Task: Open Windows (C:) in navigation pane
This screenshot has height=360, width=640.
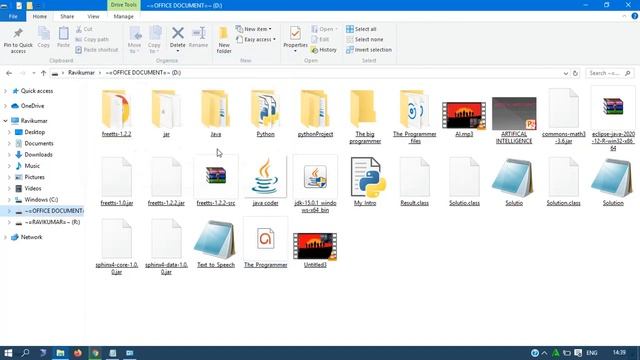Action: click(x=36, y=200)
